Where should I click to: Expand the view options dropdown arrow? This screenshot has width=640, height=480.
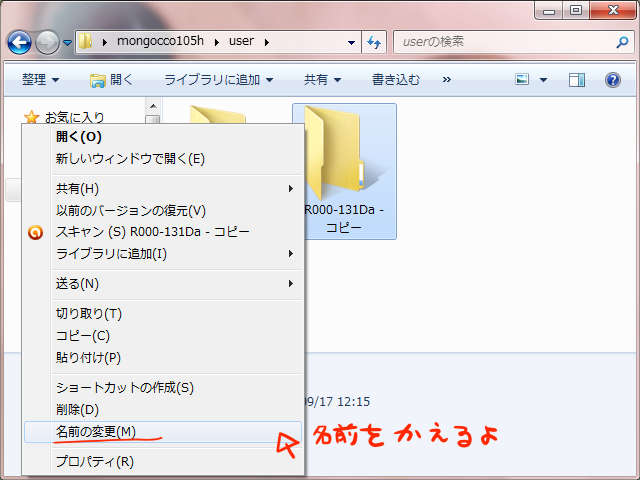click(x=543, y=80)
